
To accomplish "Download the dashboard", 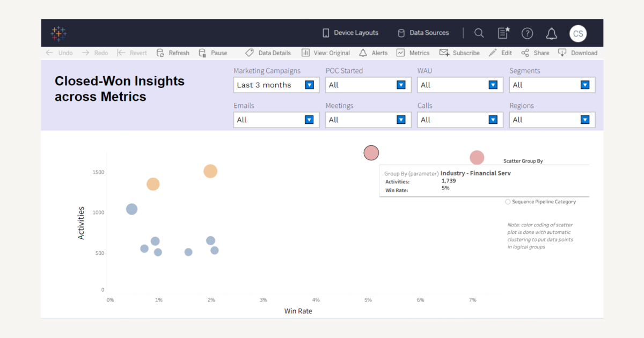I will pos(578,53).
